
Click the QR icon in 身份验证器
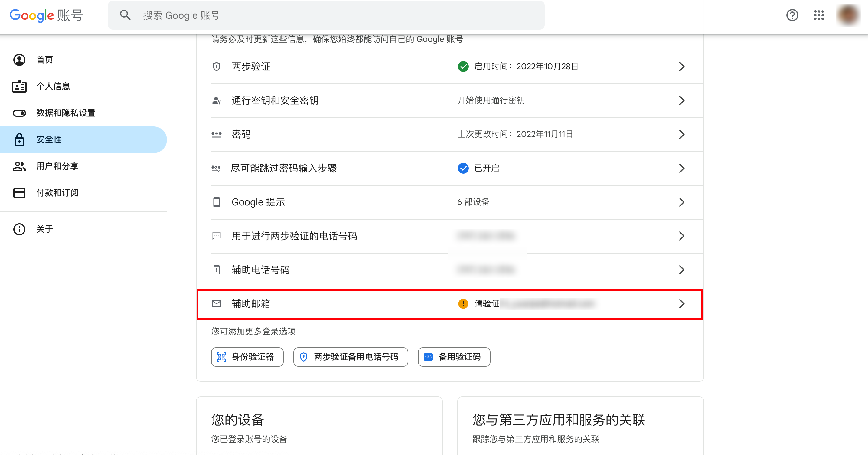click(x=221, y=357)
